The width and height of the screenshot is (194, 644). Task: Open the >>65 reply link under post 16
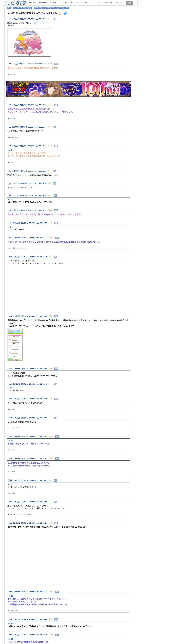(x=13, y=409)
